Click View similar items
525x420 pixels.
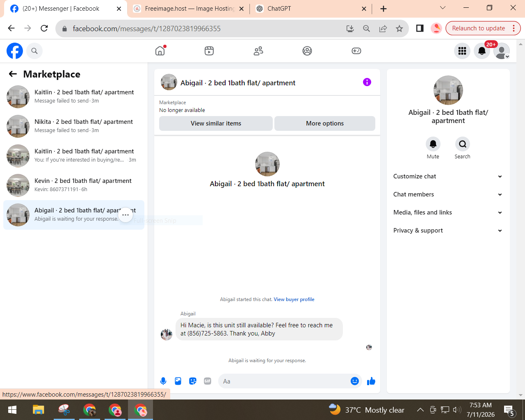click(x=216, y=123)
